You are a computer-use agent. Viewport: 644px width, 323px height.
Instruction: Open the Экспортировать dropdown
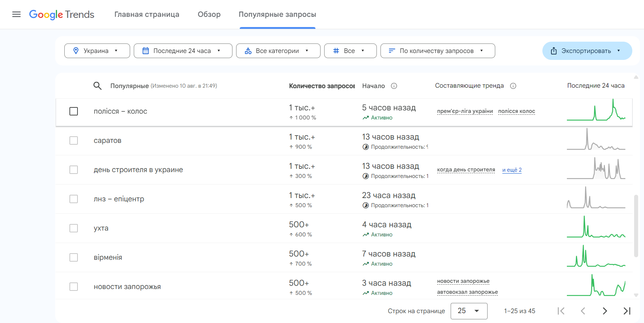pos(587,51)
